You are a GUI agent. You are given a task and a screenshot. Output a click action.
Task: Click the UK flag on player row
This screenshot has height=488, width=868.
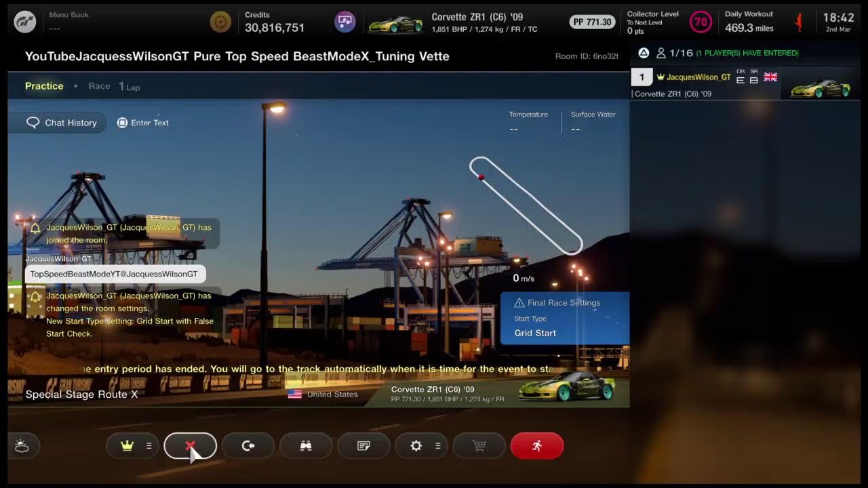pos(770,77)
